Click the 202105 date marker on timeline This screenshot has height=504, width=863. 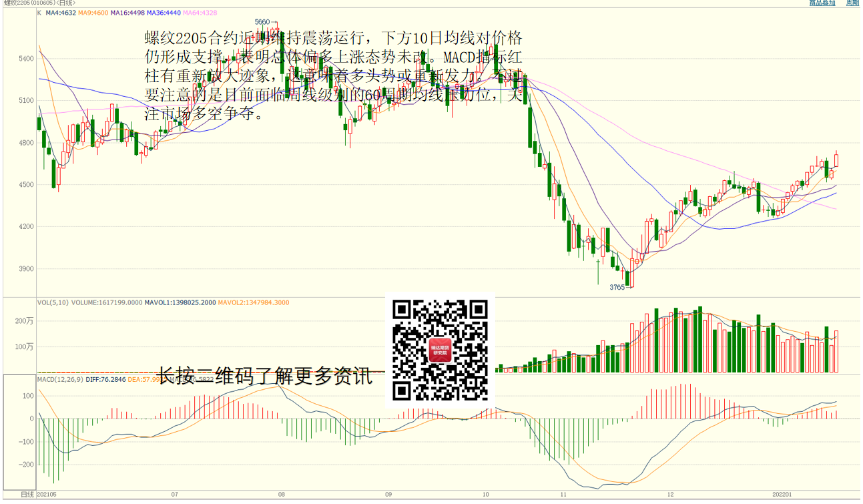(x=46, y=495)
